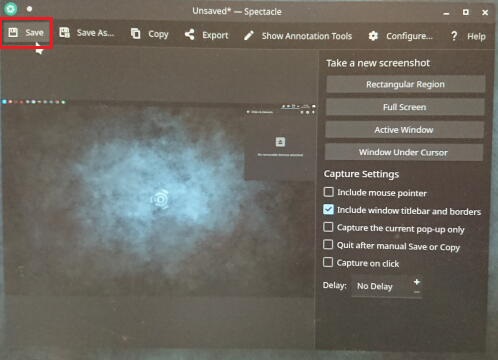Screen dimensions: 498x360
Task: Decrease delay with the minus stepper
Action: (x=417, y=292)
